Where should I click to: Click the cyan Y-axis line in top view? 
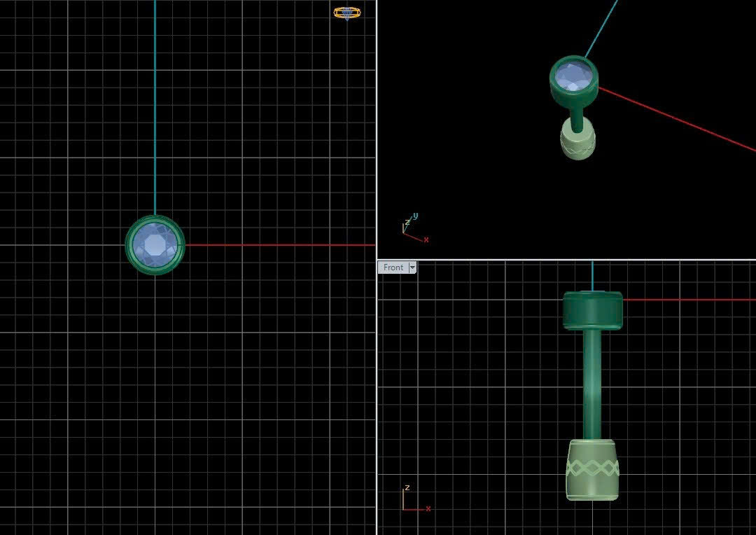point(155,105)
